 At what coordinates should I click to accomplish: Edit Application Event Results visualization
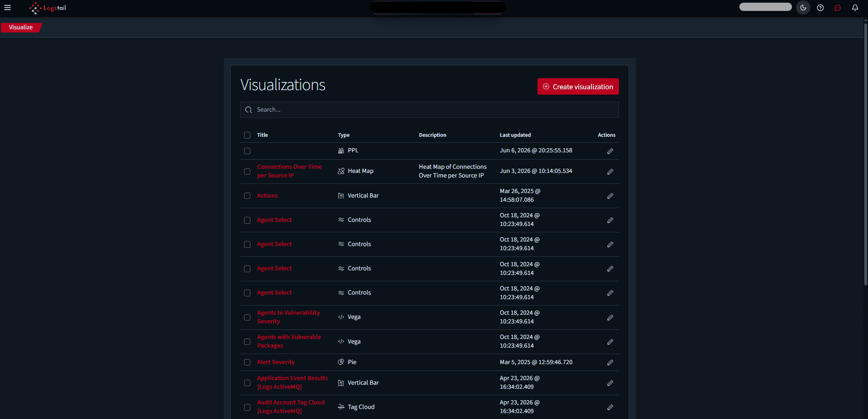pyautogui.click(x=610, y=383)
